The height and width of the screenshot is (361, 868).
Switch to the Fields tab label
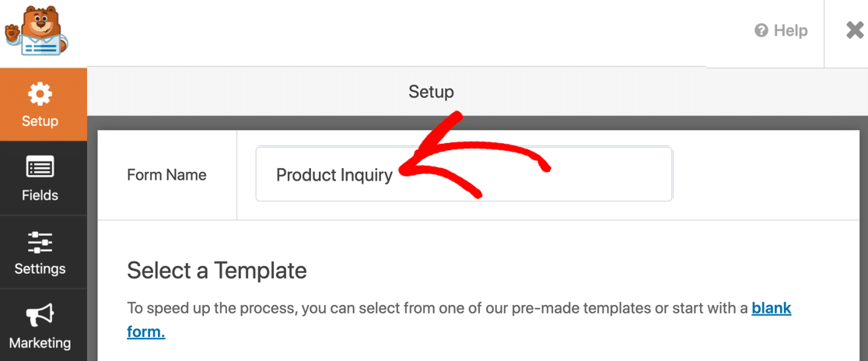tap(40, 195)
